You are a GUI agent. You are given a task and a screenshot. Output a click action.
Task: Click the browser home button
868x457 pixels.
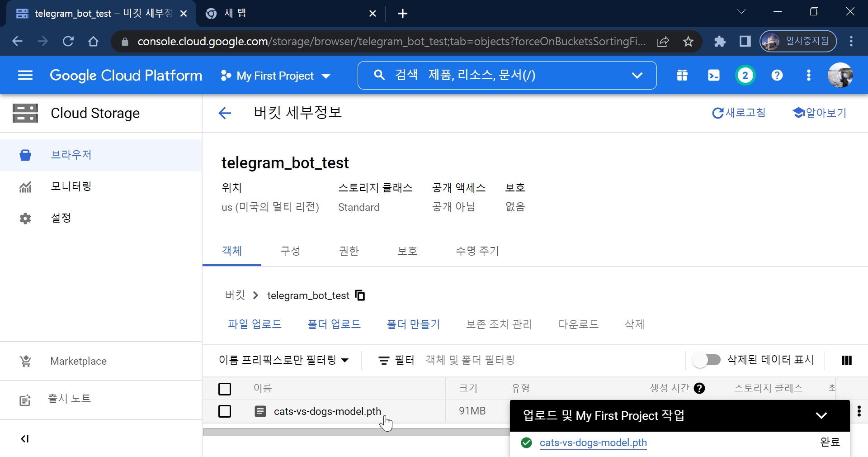click(93, 41)
